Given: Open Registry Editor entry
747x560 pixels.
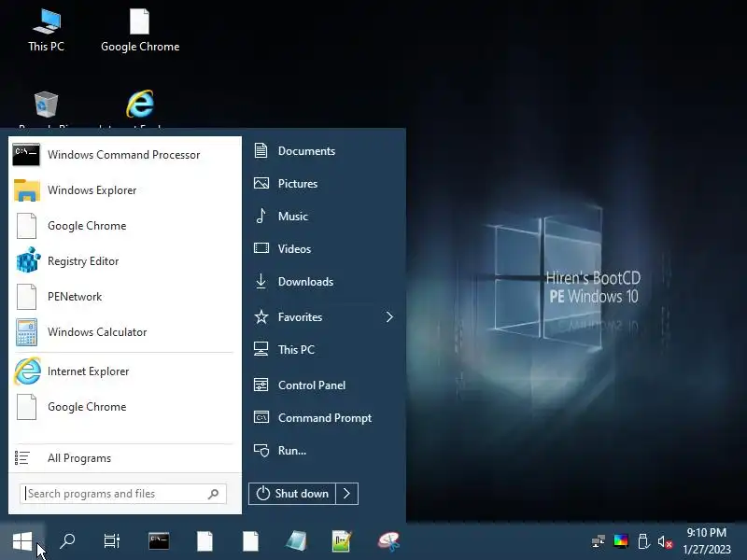Looking at the screenshot, I should [125, 261].
